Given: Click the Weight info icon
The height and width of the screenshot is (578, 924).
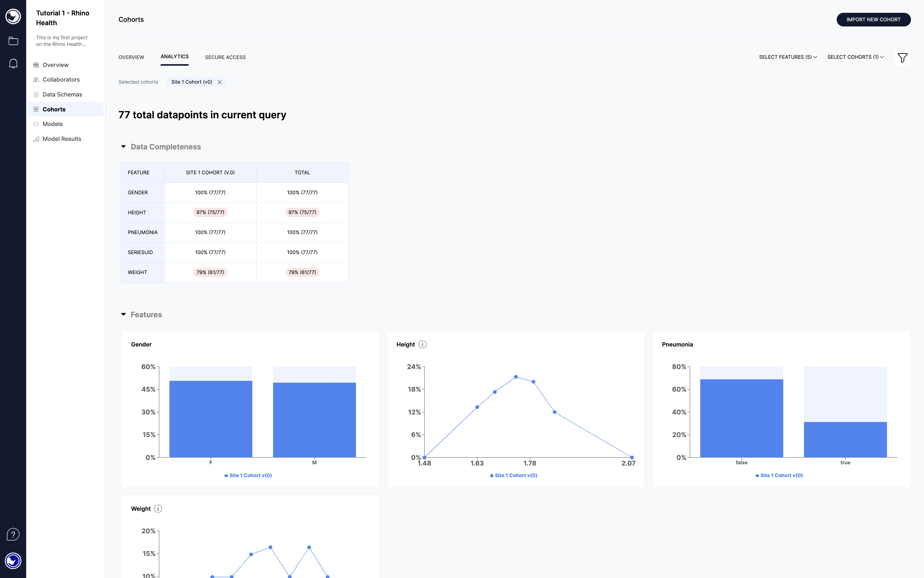Looking at the screenshot, I should pyautogui.click(x=158, y=509).
